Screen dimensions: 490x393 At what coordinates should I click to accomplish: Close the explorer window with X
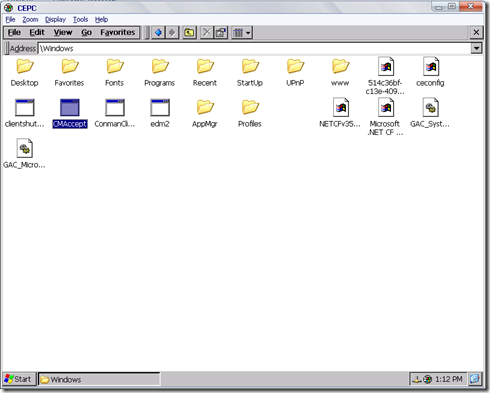(476, 32)
